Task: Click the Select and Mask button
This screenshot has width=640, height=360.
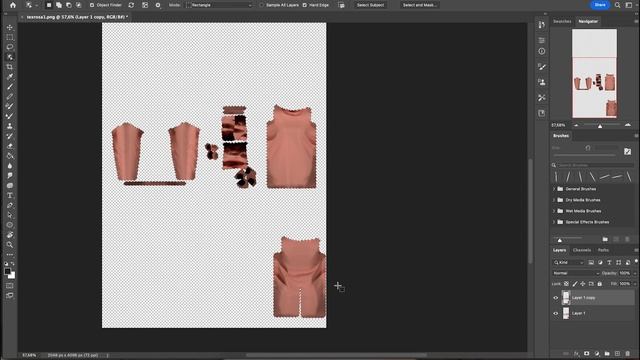Action: point(419,5)
